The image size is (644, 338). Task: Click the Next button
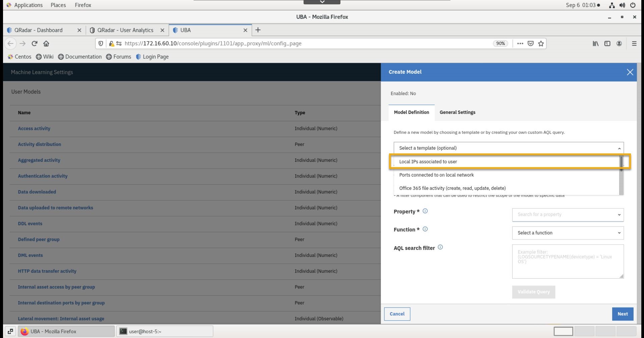(623, 314)
